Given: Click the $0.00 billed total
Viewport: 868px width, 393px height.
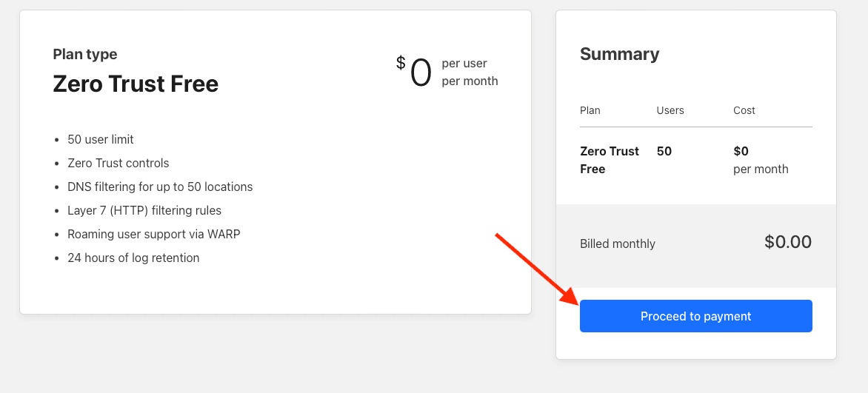Looking at the screenshot, I should click(x=788, y=242).
